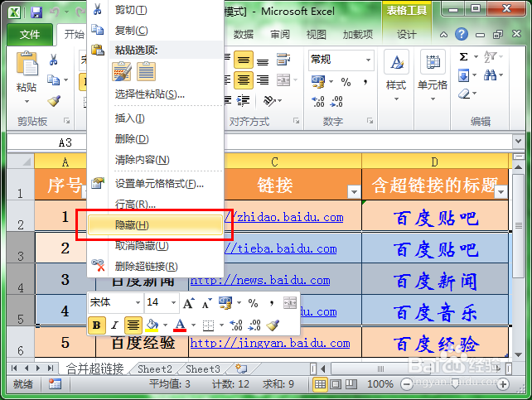Open the 宋体 font dropdown in the mini toolbar

pos(138,302)
